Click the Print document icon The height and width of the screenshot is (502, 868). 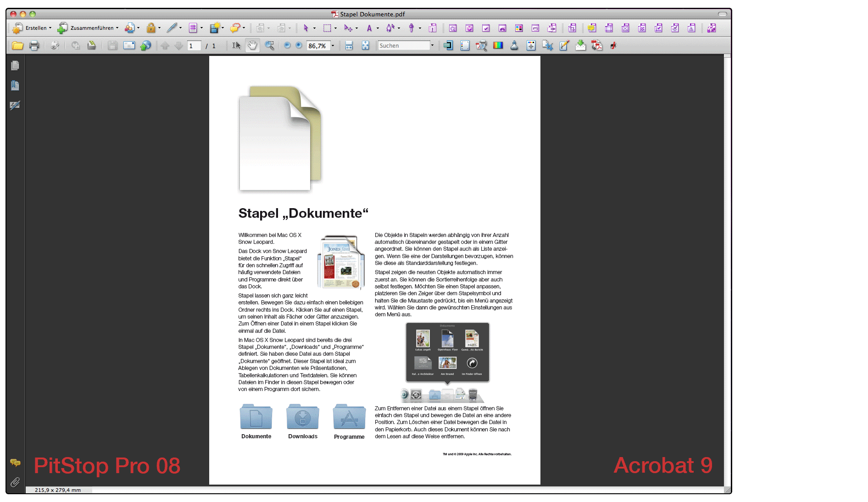tap(34, 46)
